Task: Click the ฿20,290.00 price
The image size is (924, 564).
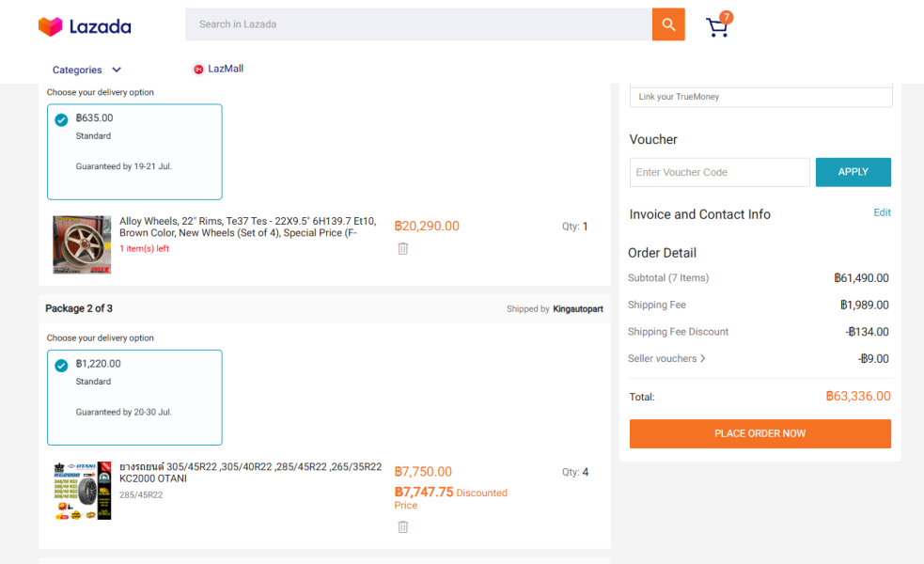Action: click(427, 226)
